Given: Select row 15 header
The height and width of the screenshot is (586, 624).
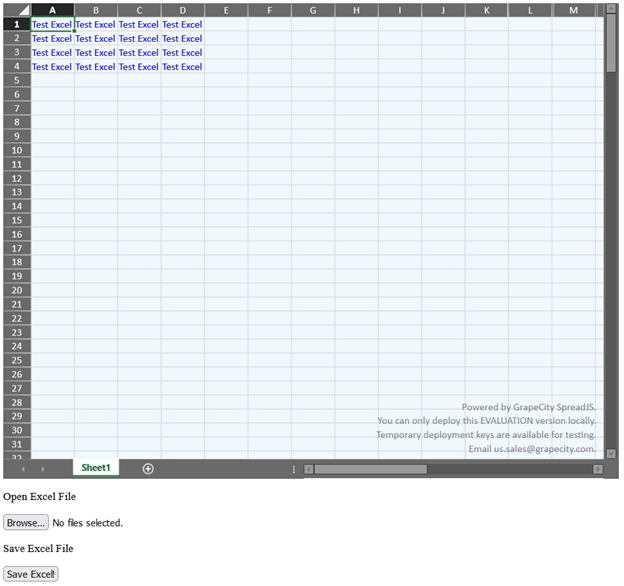Looking at the screenshot, I should click(17, 220).
